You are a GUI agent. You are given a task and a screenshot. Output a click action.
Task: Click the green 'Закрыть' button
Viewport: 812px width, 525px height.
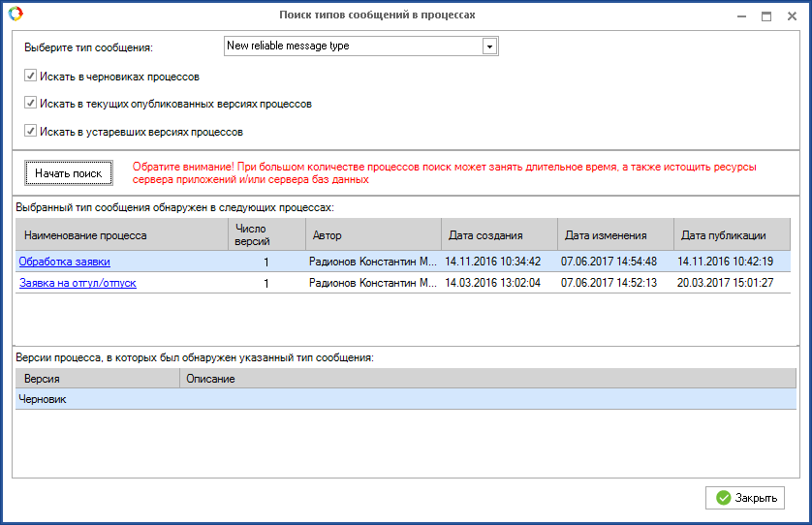tap(745, 498)
